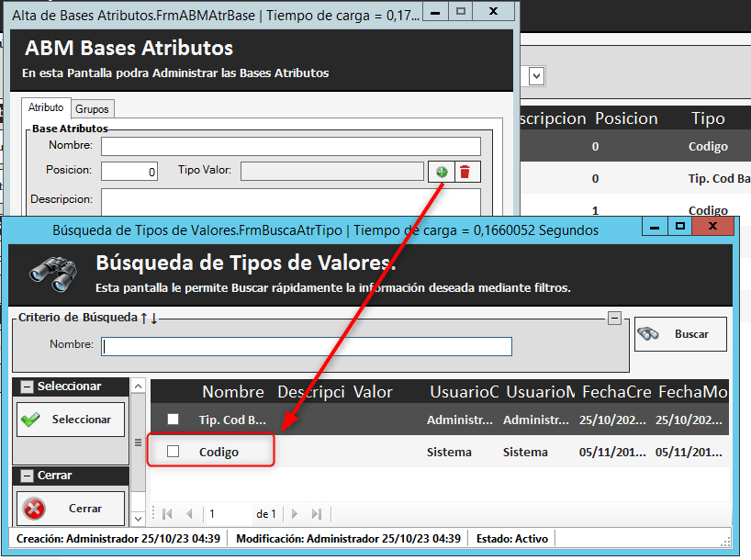Go to previous page of results
Image resolution: width=751 pixels, height=560 pixels.
click(x=189, y=514)
